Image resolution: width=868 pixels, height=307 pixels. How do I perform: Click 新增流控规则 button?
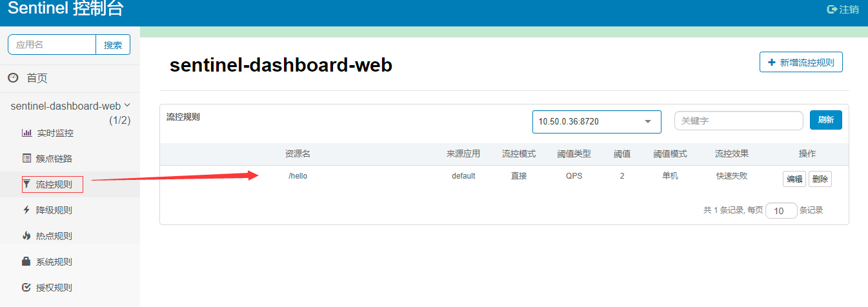[801, 62]
